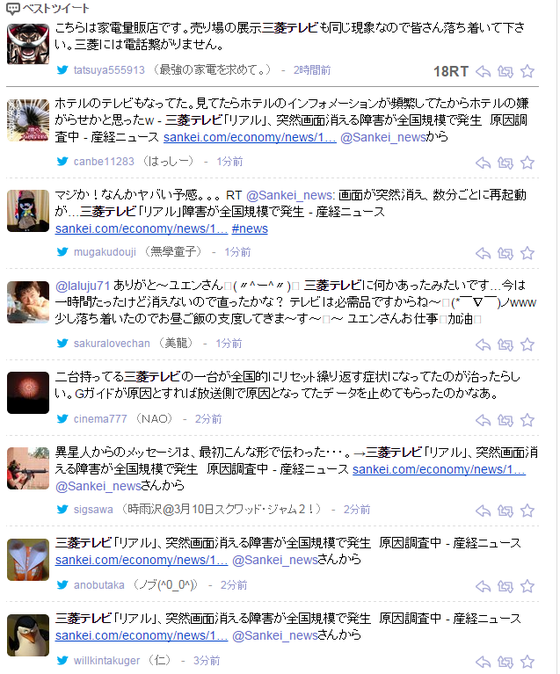Open the 18RT retweet count

[450, 71]
